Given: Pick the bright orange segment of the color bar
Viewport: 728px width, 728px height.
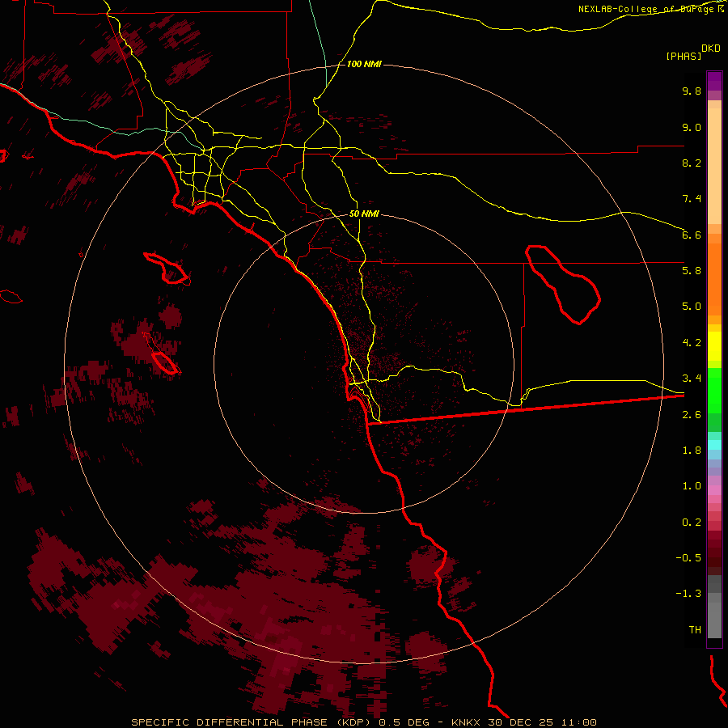Looking at the screenshot, I should pyautogui.click(x=714, y=279).
